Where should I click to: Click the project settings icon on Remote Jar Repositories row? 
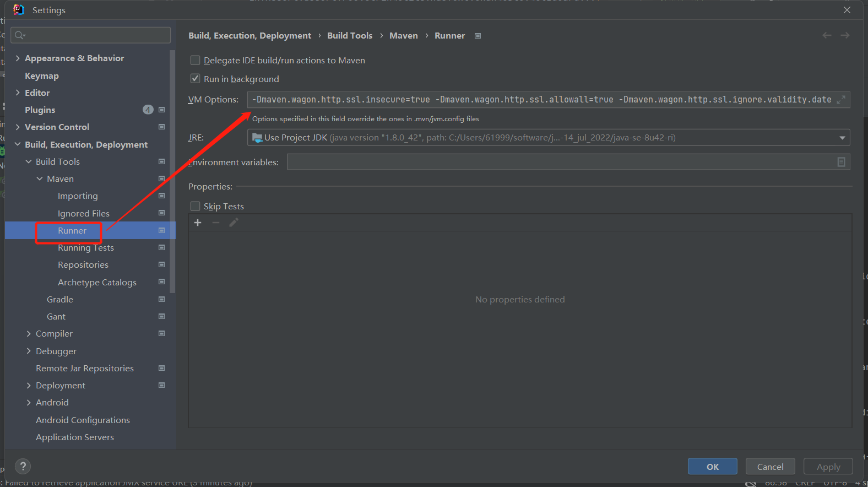point(162,368)
